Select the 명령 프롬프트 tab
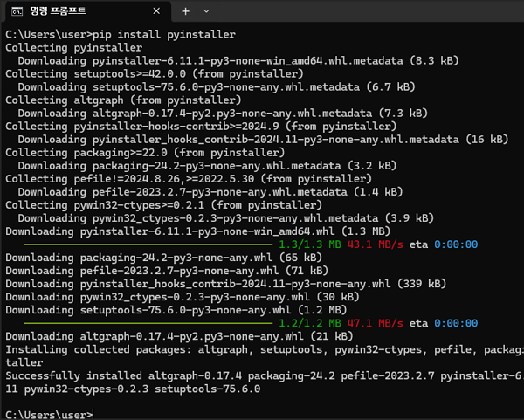 coord(86,11)
